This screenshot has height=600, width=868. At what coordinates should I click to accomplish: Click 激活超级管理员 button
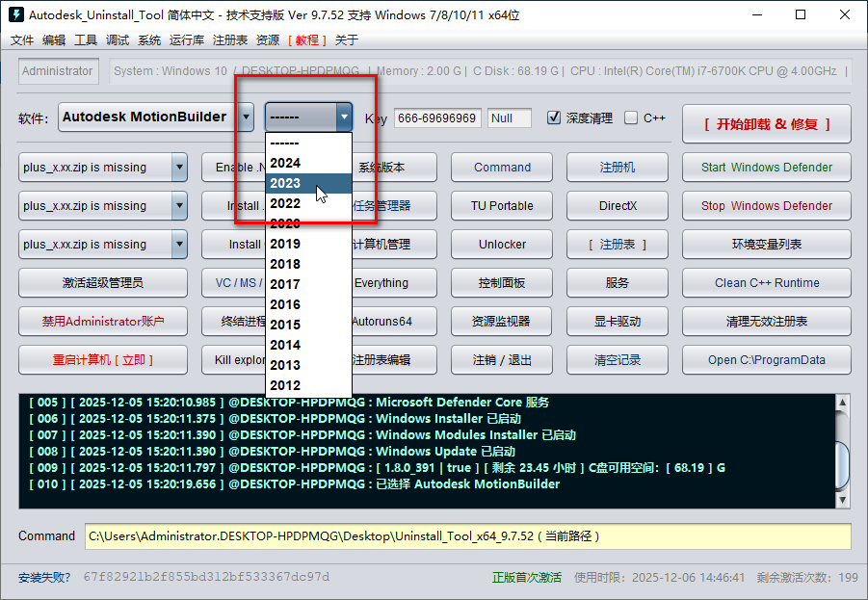(x=103, y=283)
